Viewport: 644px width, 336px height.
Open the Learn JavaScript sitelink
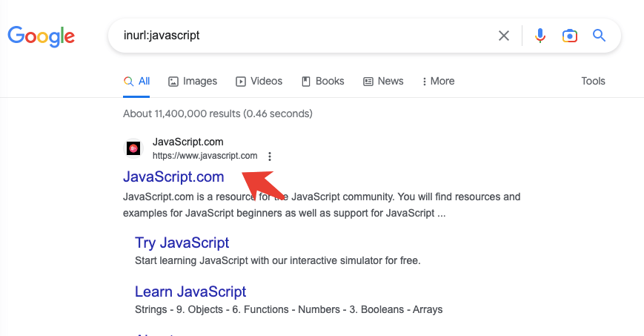(x=190, y=291)
